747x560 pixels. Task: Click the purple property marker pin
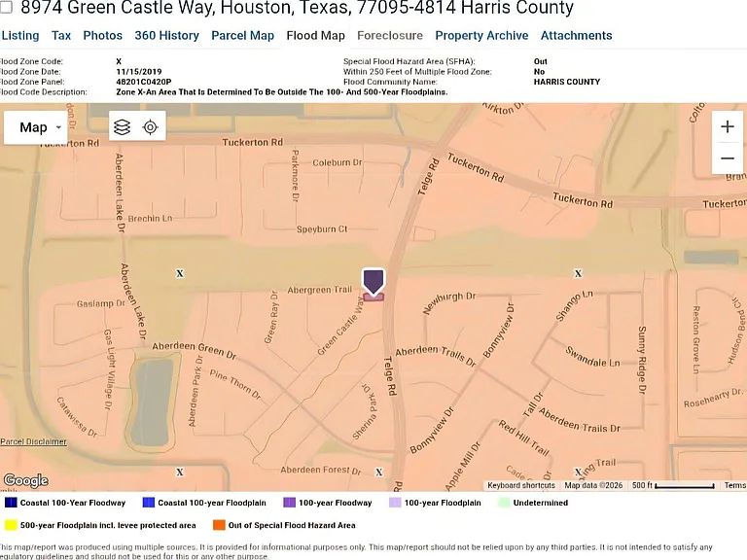(x=373, y=282)
